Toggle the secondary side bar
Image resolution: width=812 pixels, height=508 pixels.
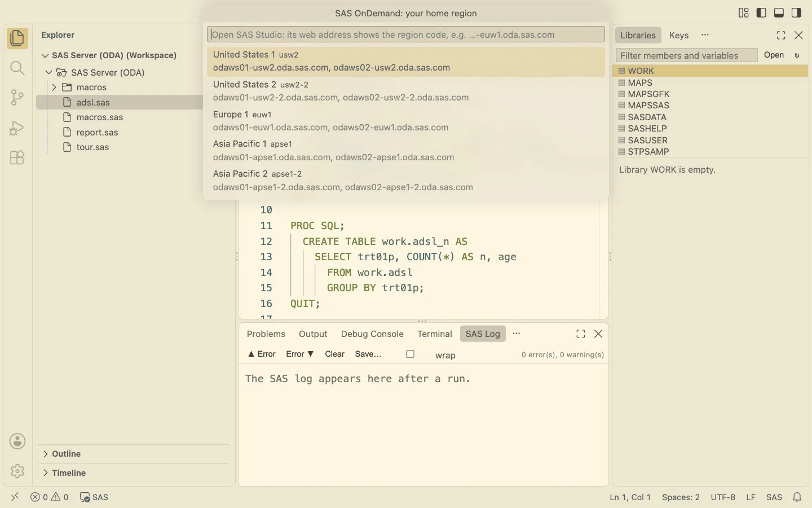797,13
